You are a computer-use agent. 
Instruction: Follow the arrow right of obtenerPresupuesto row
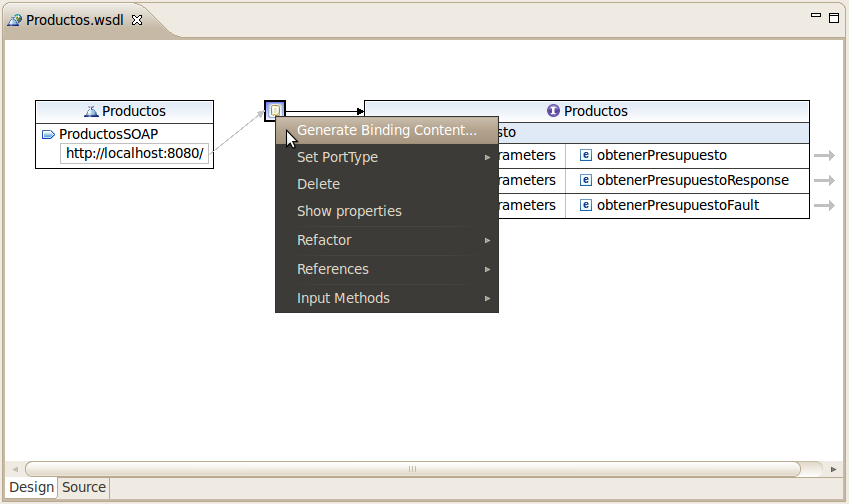[x=824, y=156]
